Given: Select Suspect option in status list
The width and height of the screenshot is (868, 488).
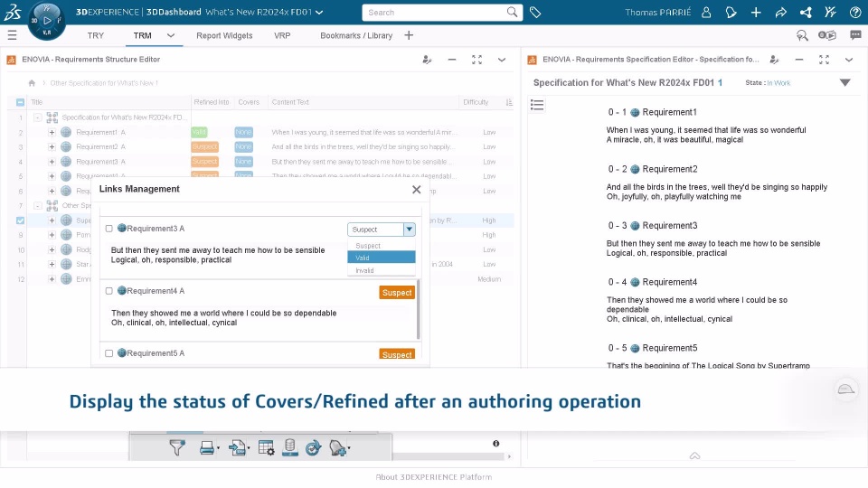Looking at the screenshot, I should 382,246.
